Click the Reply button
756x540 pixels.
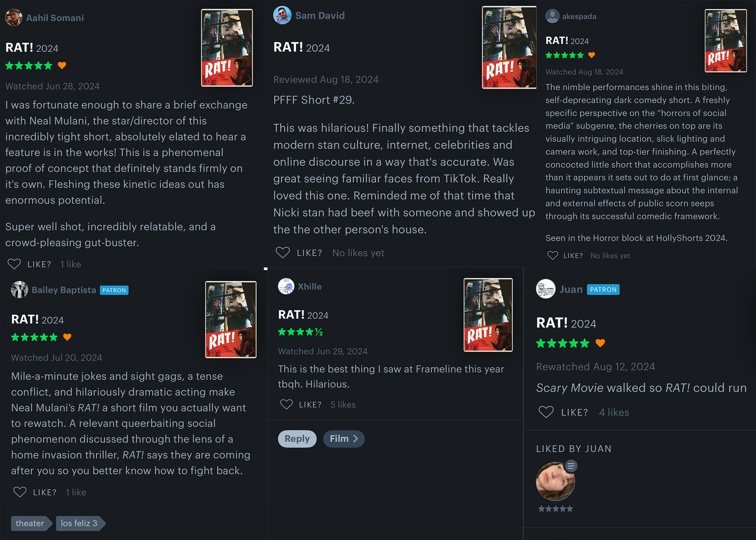pyautogui.click(x=297, y=439)
